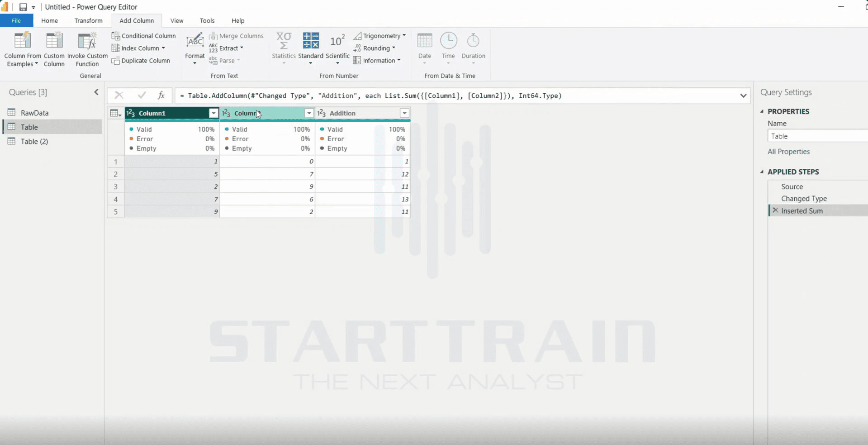Select the RawData query

tap(34, 113)
